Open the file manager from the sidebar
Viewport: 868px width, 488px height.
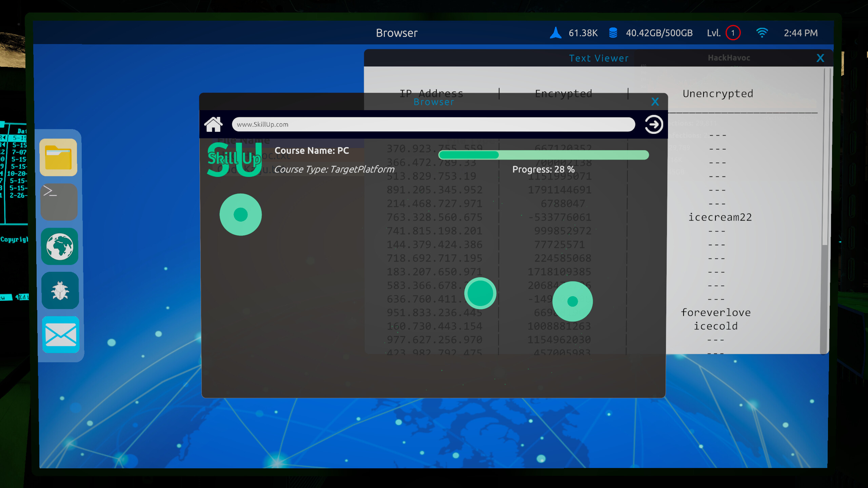point(58,157)
